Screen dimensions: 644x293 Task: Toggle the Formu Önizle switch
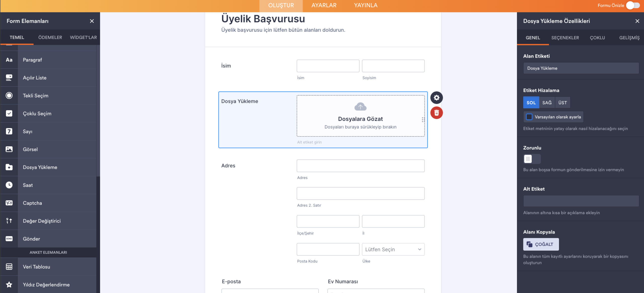click(633, 5)
